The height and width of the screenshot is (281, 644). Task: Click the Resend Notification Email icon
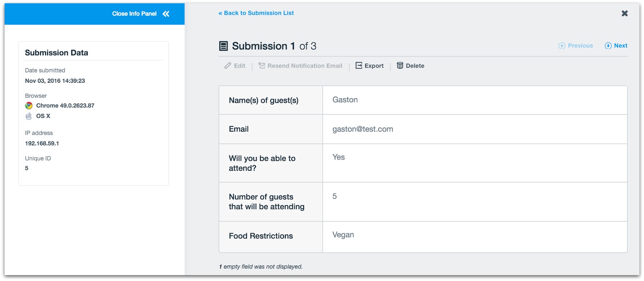(x=262, y=66)
